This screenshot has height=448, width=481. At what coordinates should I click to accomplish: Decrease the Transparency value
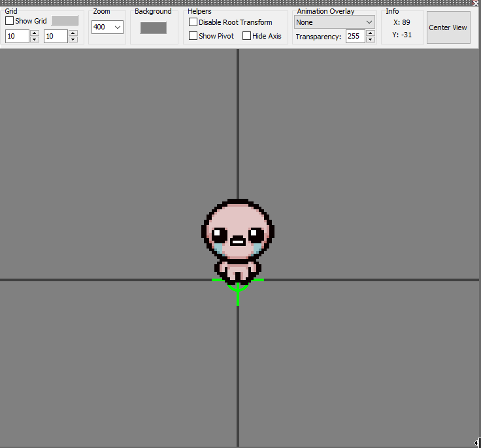coord(371,40)
